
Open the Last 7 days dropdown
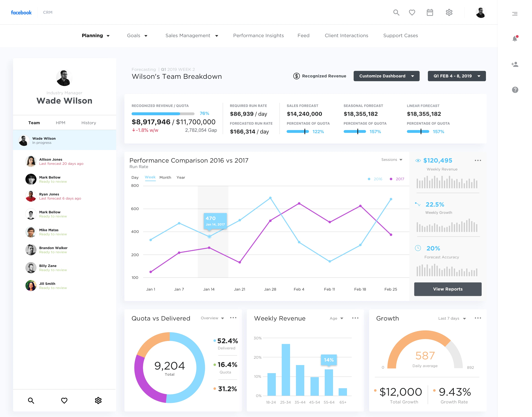[452, 318]
